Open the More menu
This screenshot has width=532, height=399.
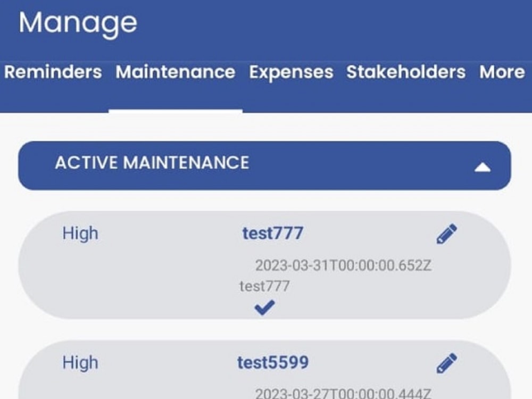[501, 72]
